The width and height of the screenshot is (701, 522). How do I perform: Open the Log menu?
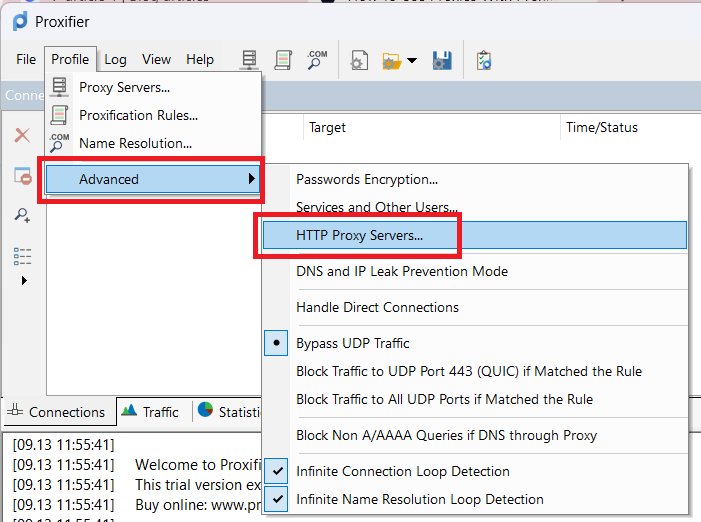coord(115,59)
